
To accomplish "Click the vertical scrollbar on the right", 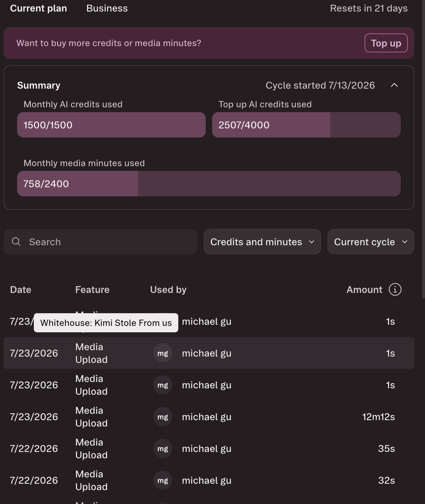I will pos(423,149).
